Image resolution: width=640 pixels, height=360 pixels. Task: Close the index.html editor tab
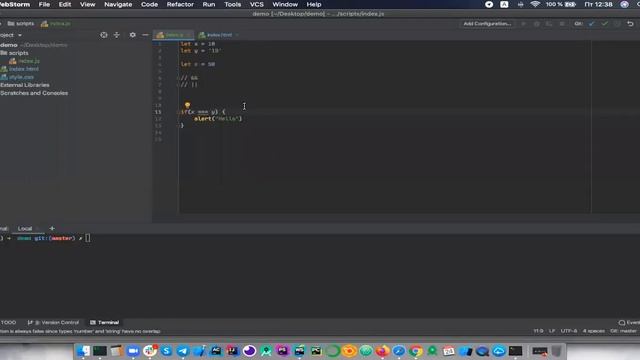click(237, 35)
